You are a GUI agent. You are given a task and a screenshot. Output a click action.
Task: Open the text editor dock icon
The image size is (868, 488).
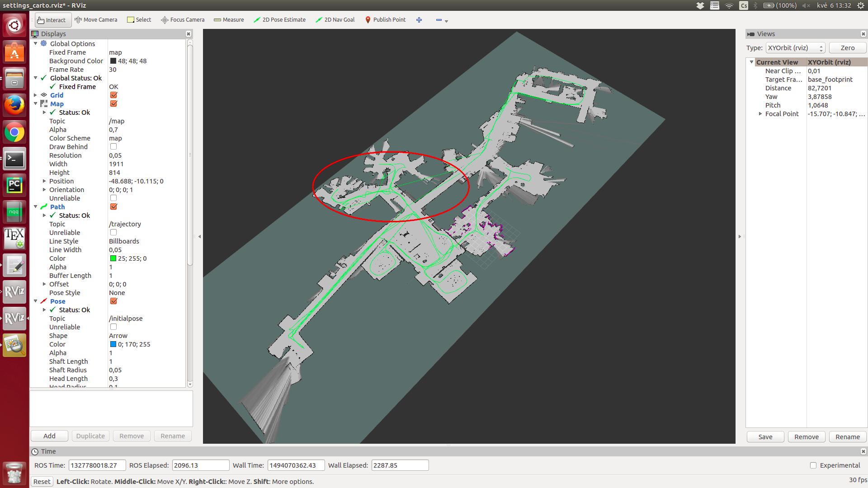[14, 265]
